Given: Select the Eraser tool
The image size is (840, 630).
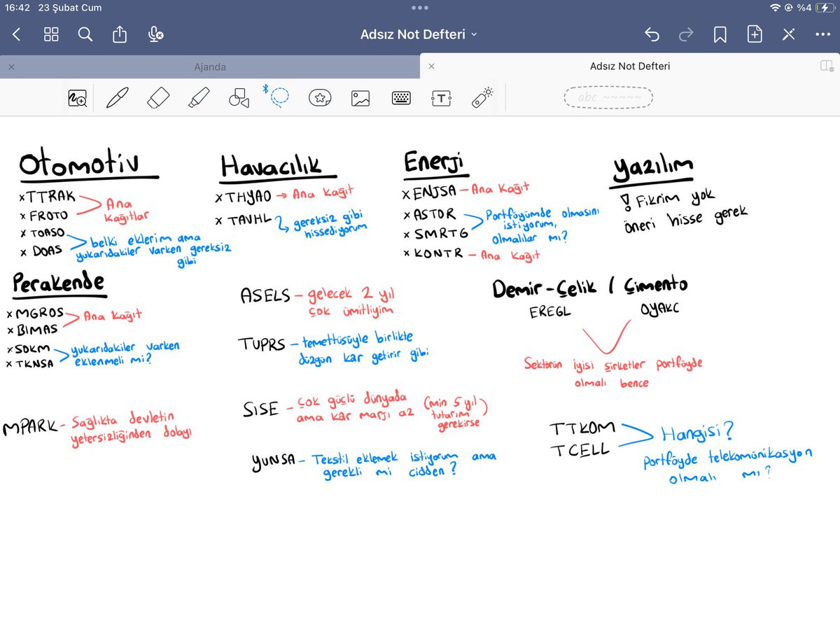Looking at the screenshot, I should (159, 98).
